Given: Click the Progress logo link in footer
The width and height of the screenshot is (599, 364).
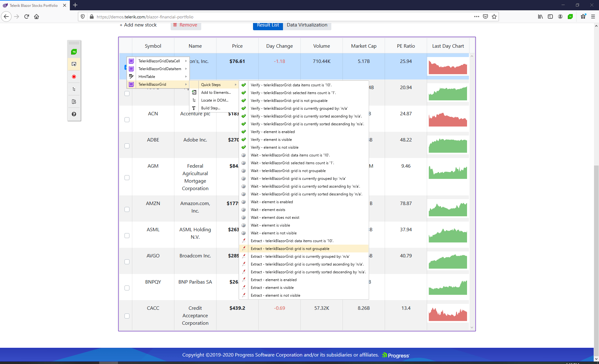Looking at the screenshot, I should click(396, 355).
